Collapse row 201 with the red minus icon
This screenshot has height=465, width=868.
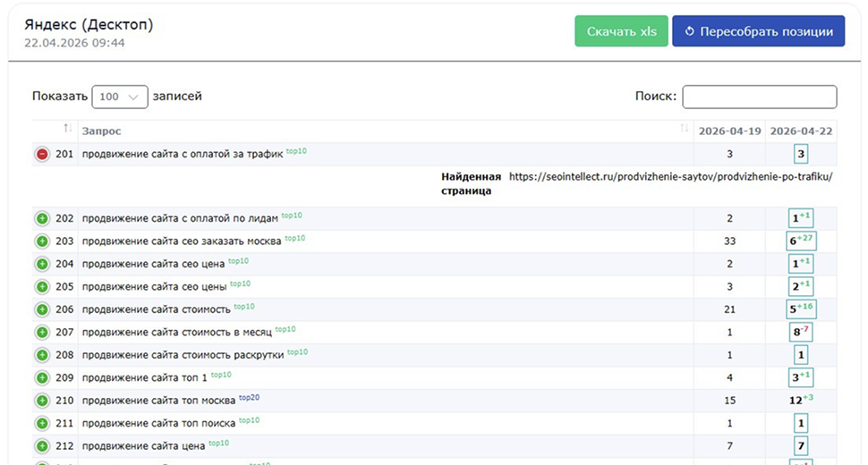pos(42,155)
